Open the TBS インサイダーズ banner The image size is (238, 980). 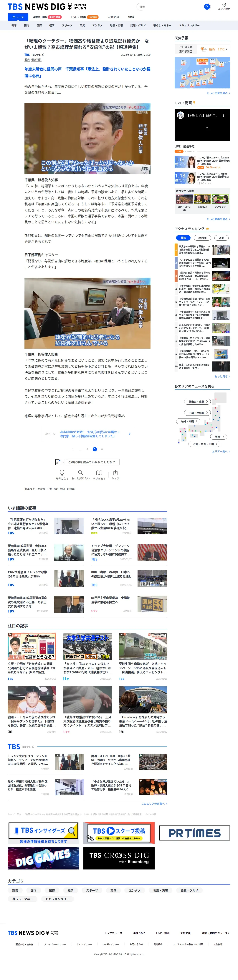(x=43, y=833)
